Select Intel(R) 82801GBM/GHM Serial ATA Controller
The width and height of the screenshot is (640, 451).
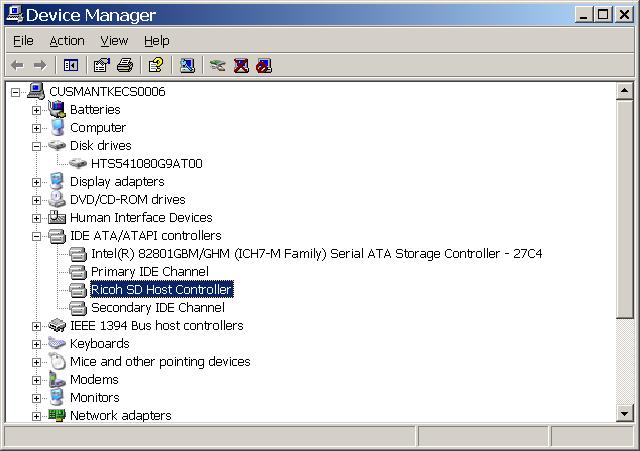point(316,253)
